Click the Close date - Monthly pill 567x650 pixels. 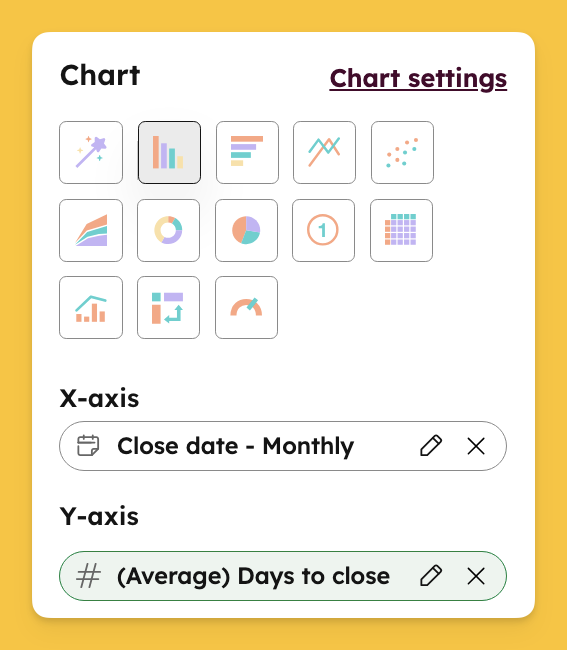(283, 446)
